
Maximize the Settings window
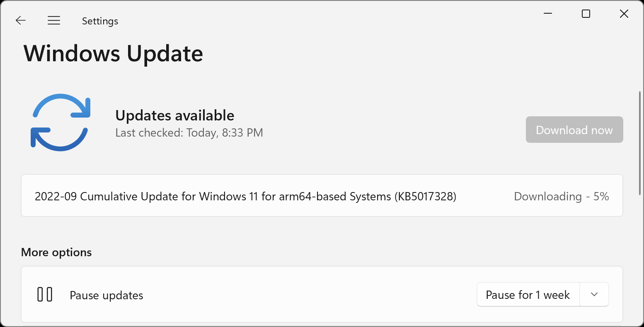[586, 14]
